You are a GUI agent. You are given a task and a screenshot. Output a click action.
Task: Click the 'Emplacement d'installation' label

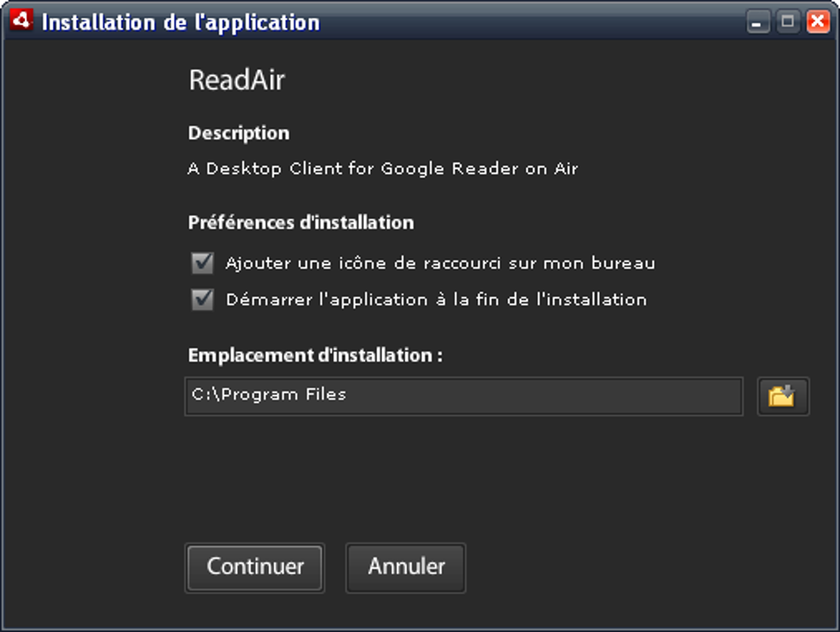pos(315,355)
